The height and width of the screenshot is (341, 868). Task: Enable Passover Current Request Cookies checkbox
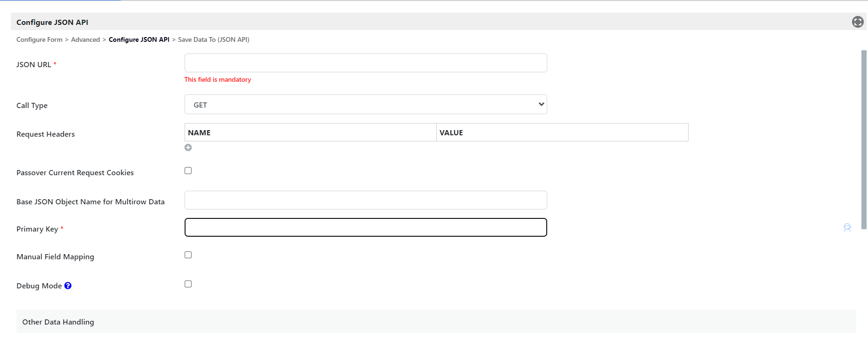(x=188, y=170)
